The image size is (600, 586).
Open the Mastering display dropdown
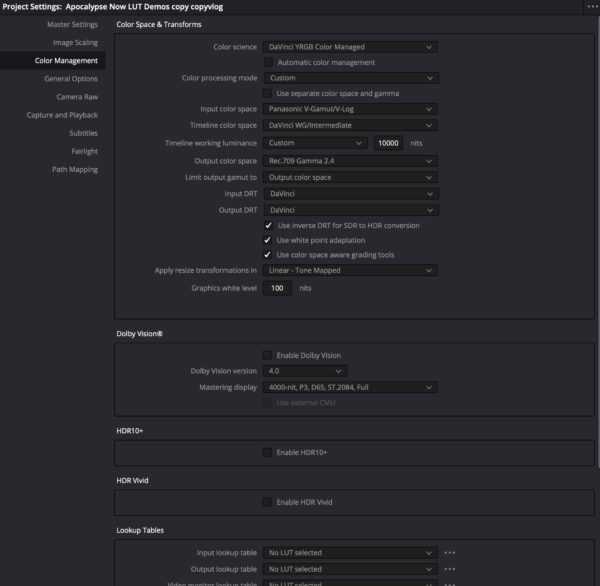351,387
